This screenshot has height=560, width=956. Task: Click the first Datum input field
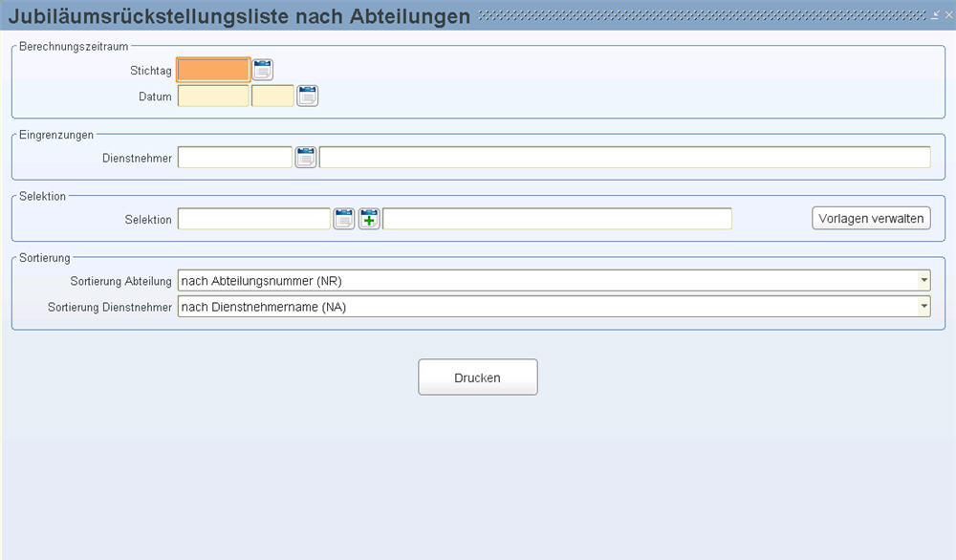pyautogui.click(x=213, y=96)
